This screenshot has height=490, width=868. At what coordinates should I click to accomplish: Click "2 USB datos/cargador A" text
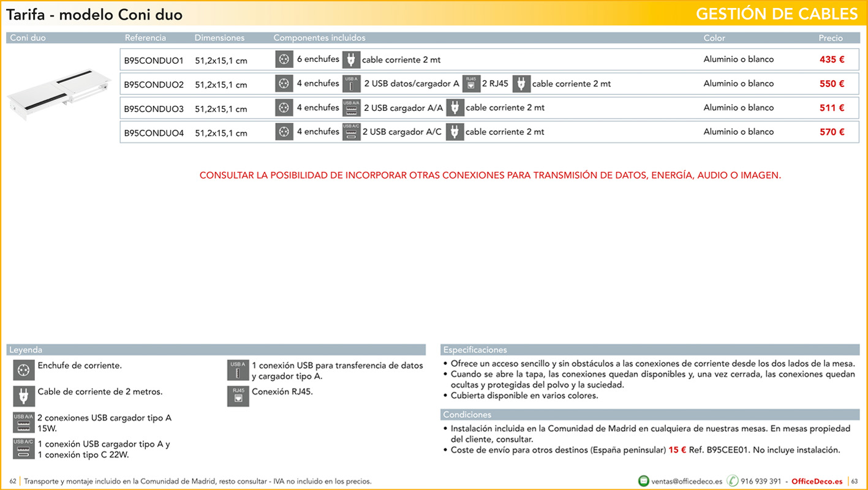(412, 83)
